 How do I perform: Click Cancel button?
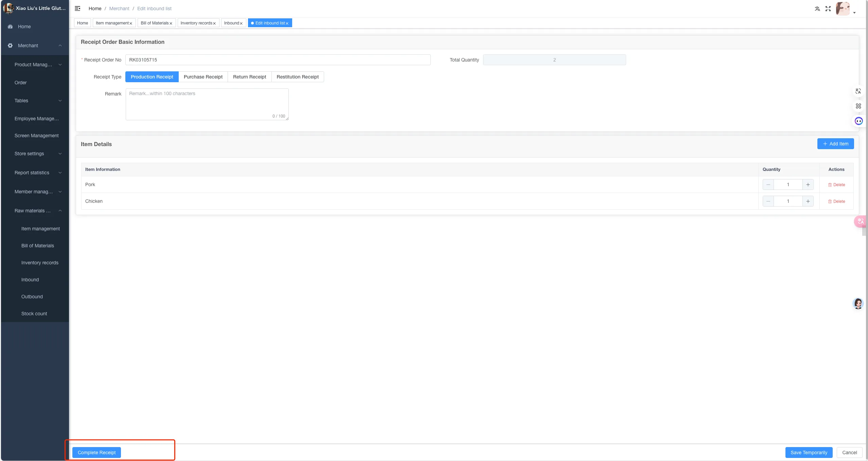coord(849,453)
